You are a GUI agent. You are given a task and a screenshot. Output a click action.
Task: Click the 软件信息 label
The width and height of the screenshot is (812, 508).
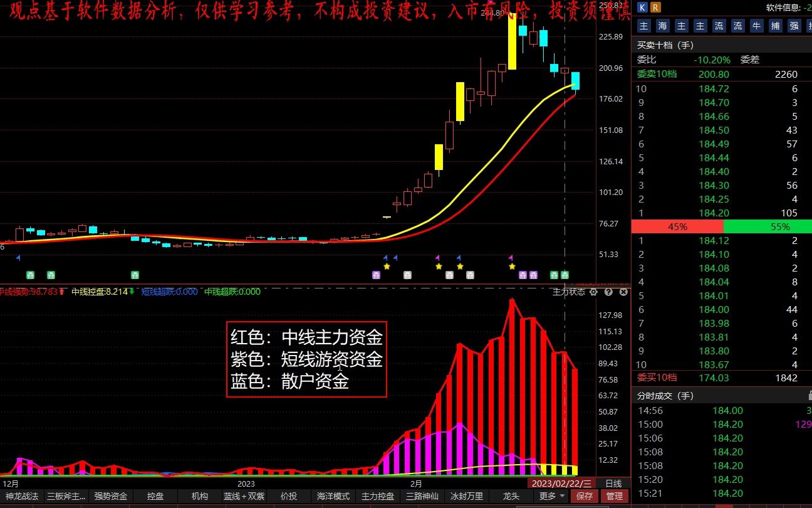coord(783,8)
